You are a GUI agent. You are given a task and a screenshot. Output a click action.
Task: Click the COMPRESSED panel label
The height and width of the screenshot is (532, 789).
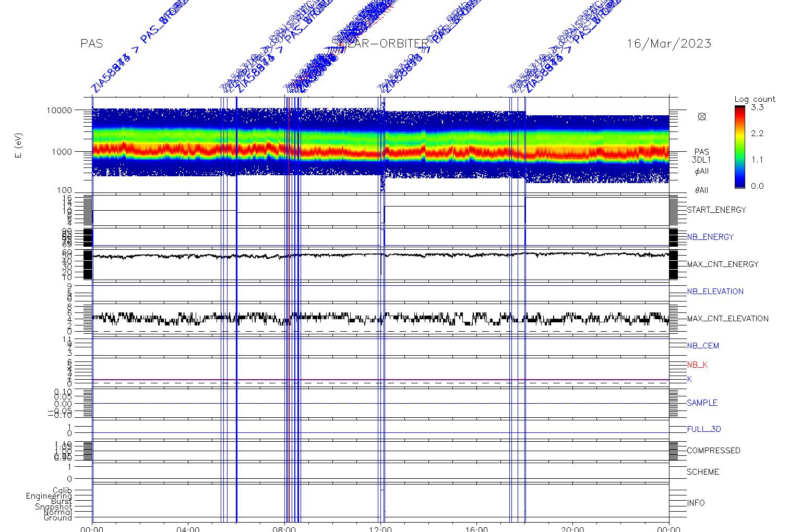coord(713,450)
